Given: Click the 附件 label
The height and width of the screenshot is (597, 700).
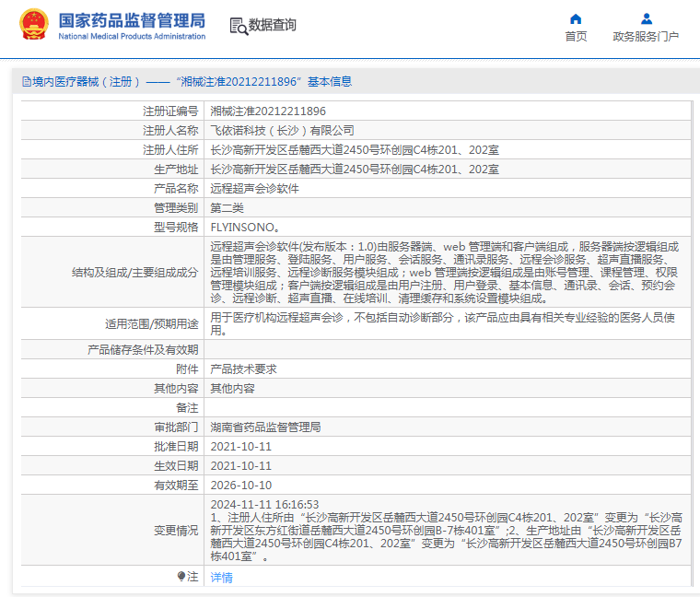Looking at the screenshot, I should pos(187,369).
